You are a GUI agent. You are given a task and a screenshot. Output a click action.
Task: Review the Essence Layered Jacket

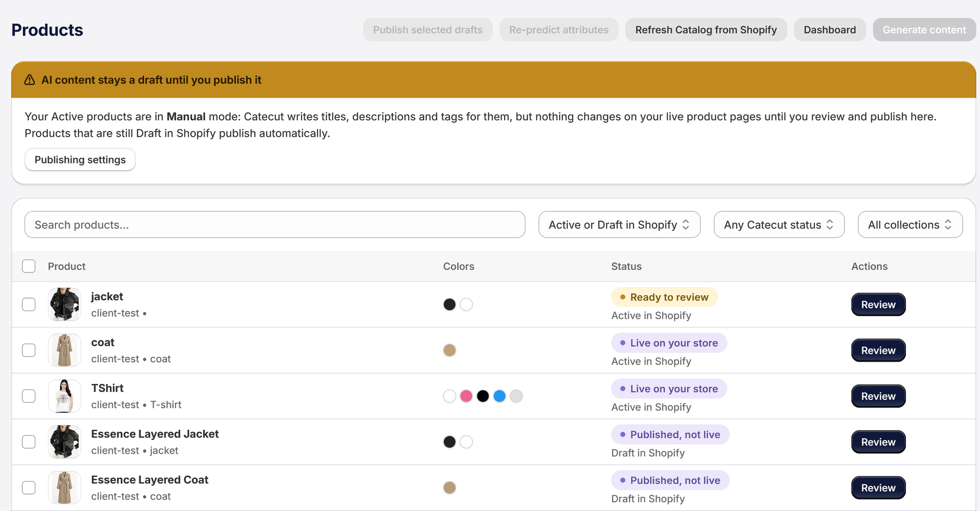pyautogui.click(x=878, y=442)
